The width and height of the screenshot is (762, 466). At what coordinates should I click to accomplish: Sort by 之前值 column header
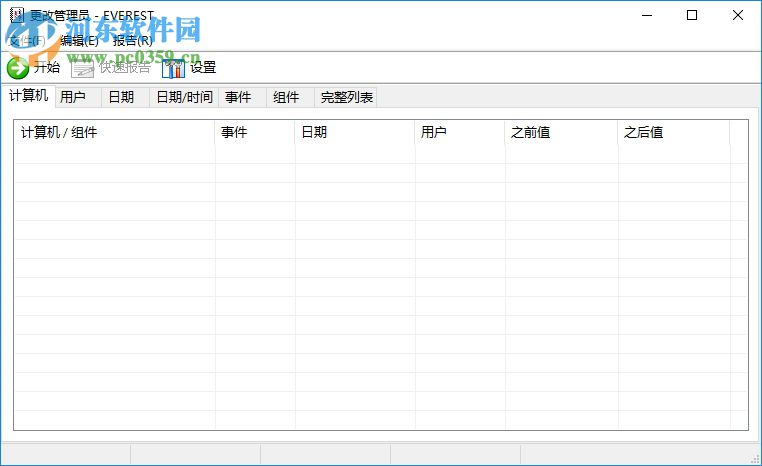click(x=561, y=132)
